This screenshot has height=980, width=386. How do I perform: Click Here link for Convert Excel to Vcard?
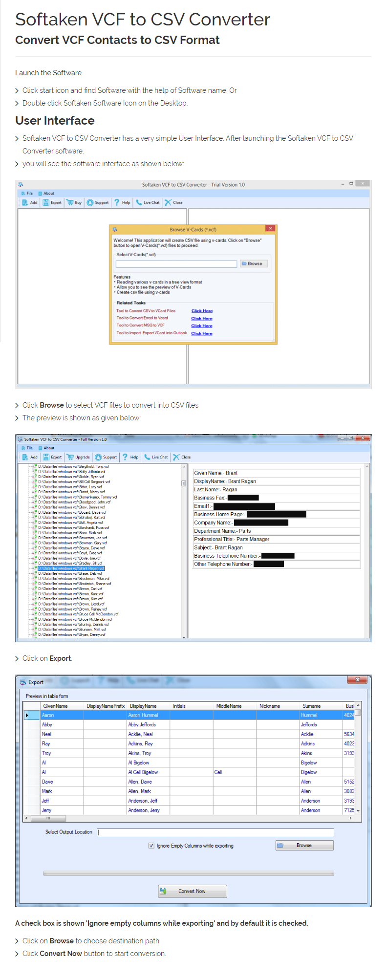click(x=202, y=319)
